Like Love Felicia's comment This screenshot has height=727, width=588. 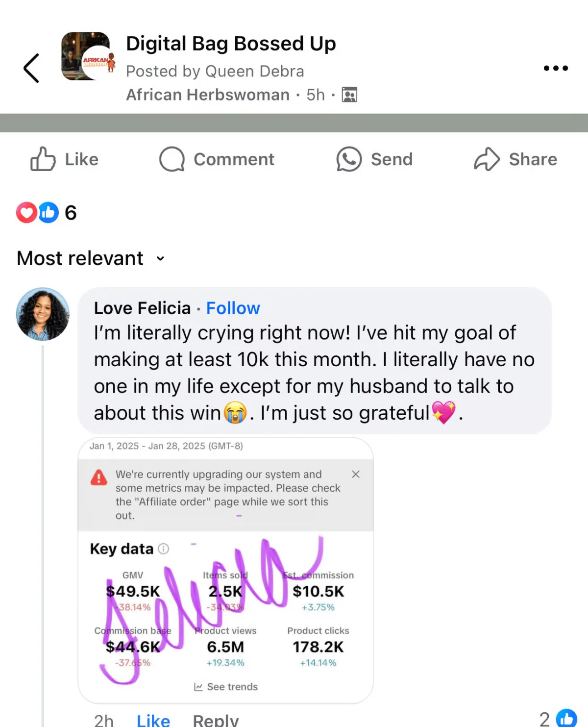click(x=153, y=720)
